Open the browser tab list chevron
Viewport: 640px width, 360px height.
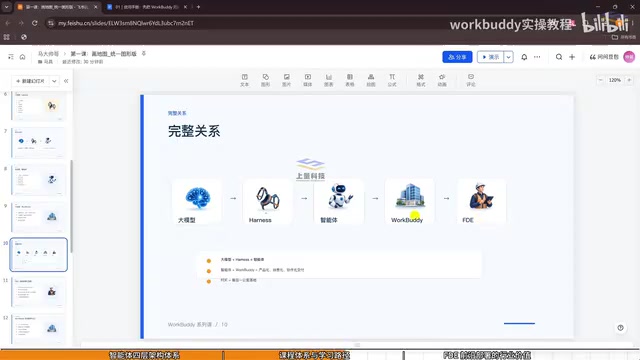click(7, 7)
